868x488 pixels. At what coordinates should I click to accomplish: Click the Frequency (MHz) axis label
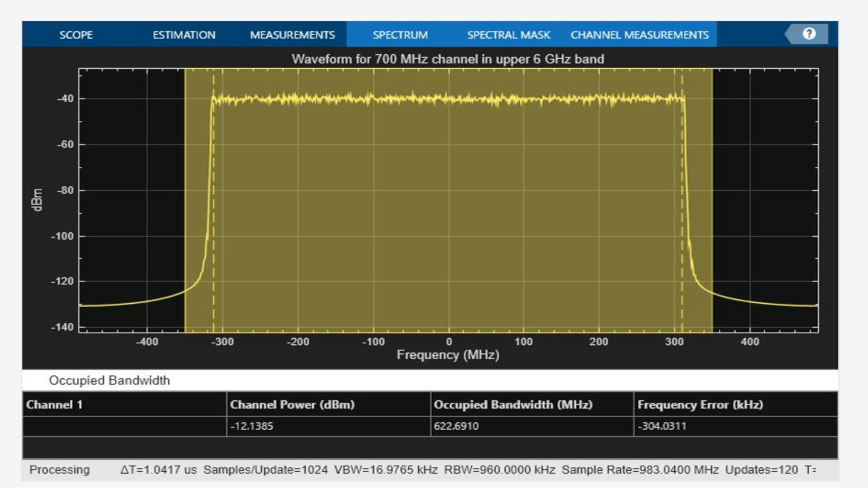point(448,355)
